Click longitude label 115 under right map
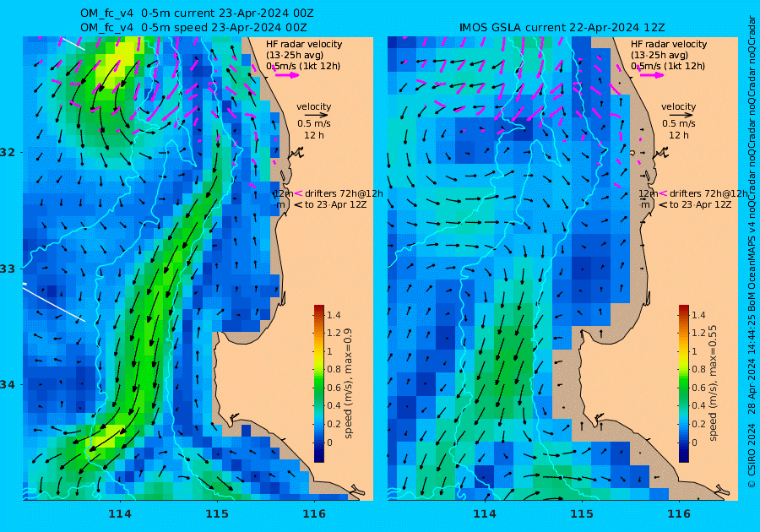The height and width of the screenshot is (532, 760). (x=582, y=514)
